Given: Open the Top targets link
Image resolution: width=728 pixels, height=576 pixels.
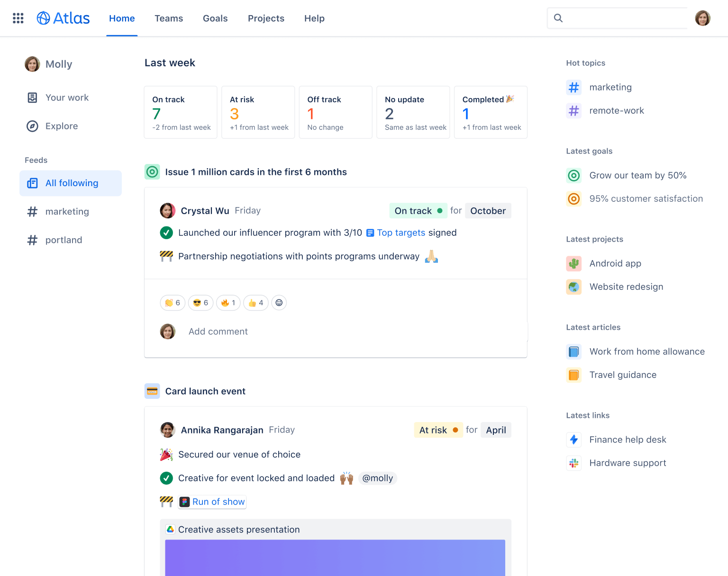Looking at the screenshot, I should click(401, 233).
